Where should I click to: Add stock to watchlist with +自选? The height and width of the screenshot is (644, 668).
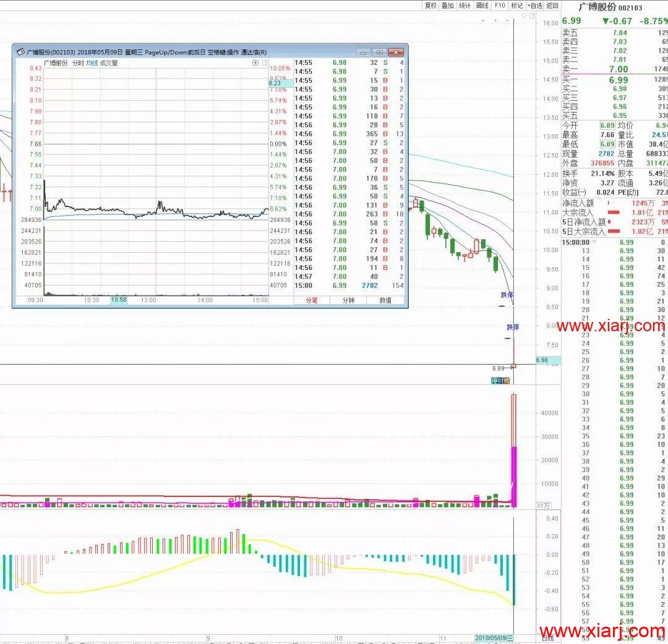[535, 6]
